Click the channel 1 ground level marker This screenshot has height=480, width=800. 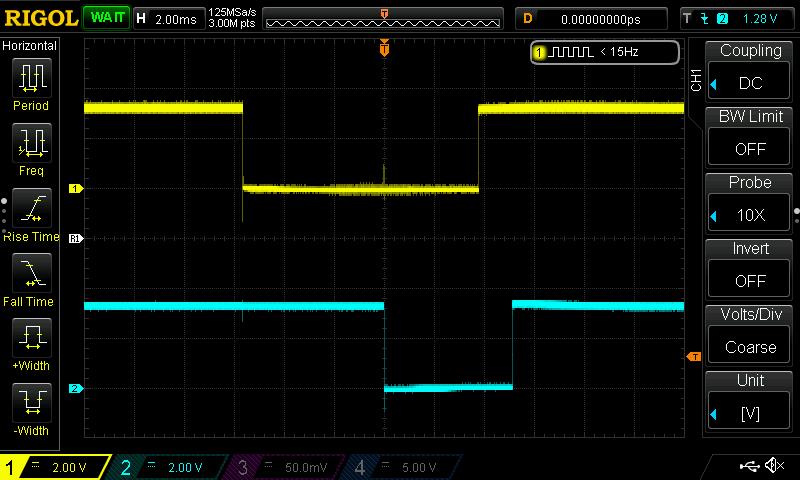click(x=76, y=189)
